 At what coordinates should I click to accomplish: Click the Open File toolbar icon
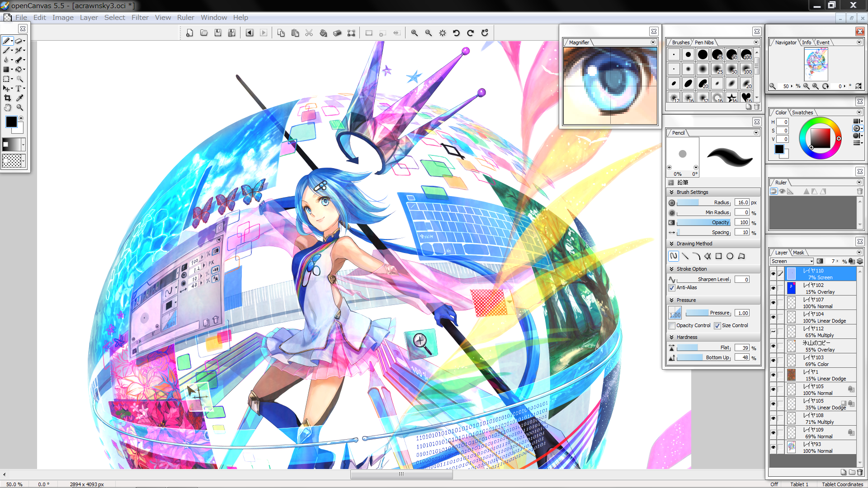(x=204, y=33)
